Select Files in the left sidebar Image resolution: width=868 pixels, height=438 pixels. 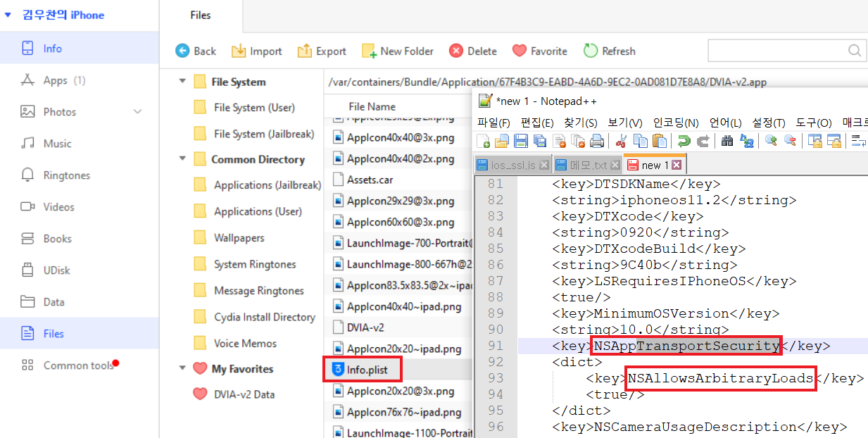(x=79, y=334)
